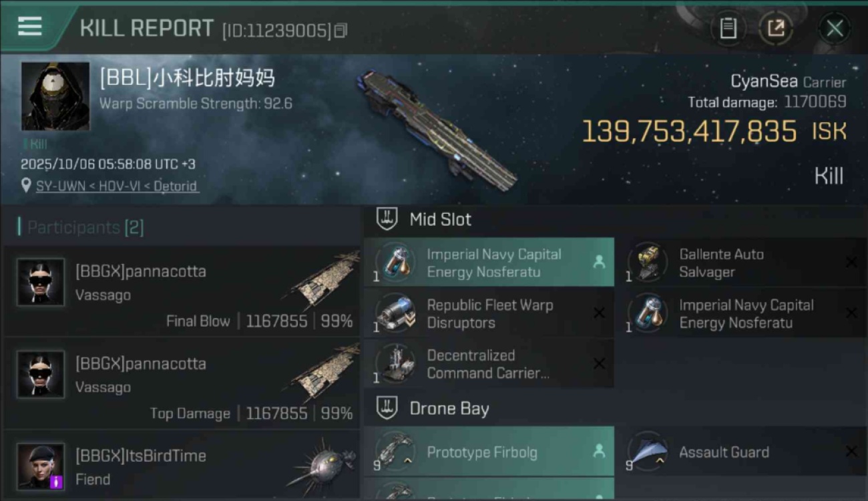Select Imperial Navy Capital Energy Nosferatu highlighted item
The image size is (868, 501).
point(489,263)
